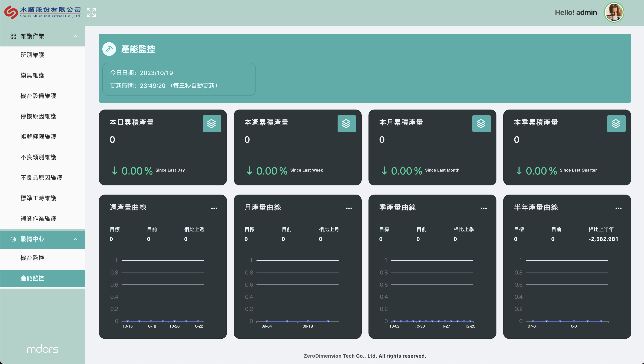The width and height of the screenshot is (644, 364).
Task: Click the 月產量曲線 chart title
Action: coord(263,208)
